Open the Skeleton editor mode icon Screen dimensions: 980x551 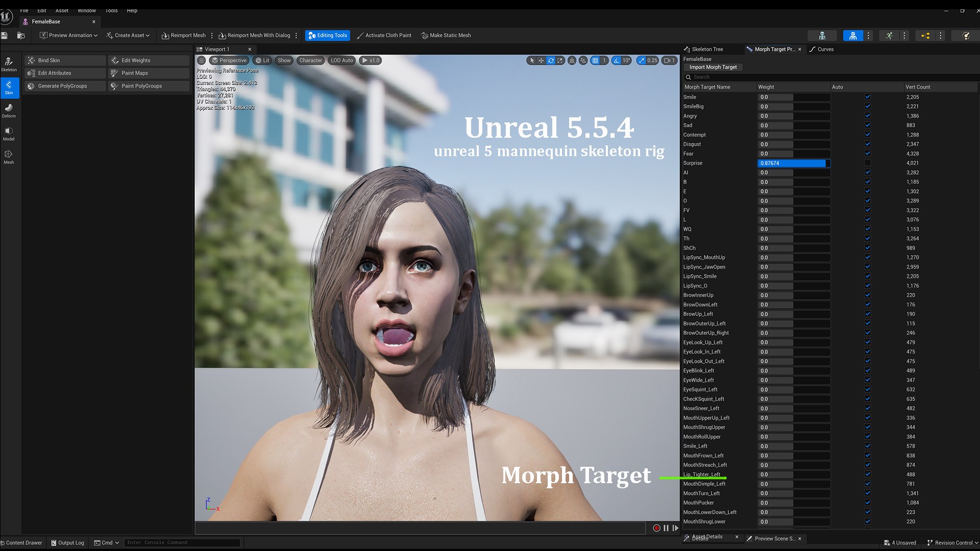(x=822, y=36)
